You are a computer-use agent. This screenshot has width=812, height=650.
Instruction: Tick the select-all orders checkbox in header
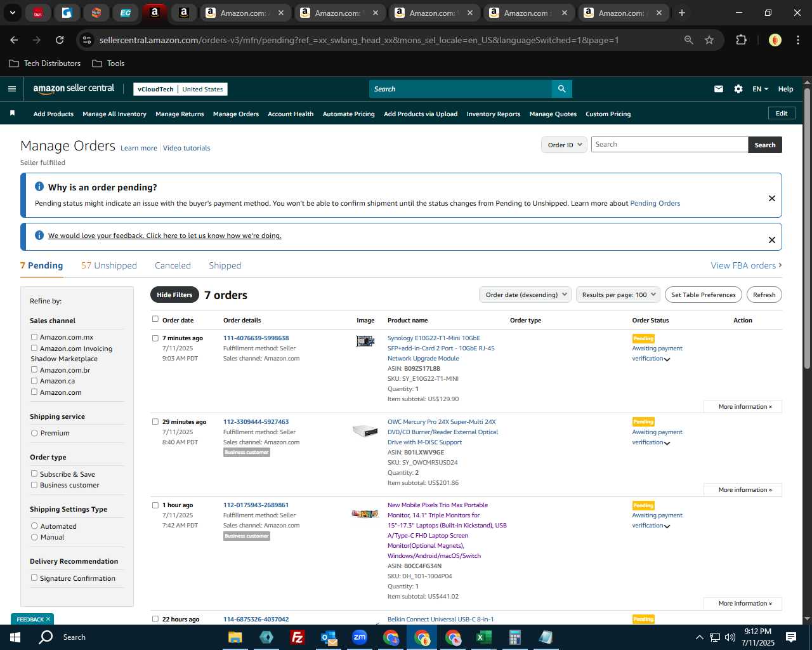155,319
